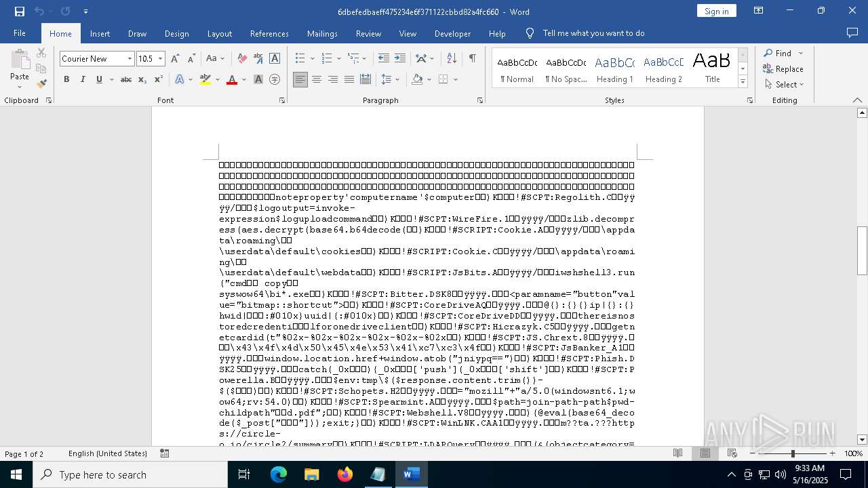Image resolution: width=868 pixels, height=488 pixels.
Task: Click the vertical scrollbar thumb
Action: point(862,250)
